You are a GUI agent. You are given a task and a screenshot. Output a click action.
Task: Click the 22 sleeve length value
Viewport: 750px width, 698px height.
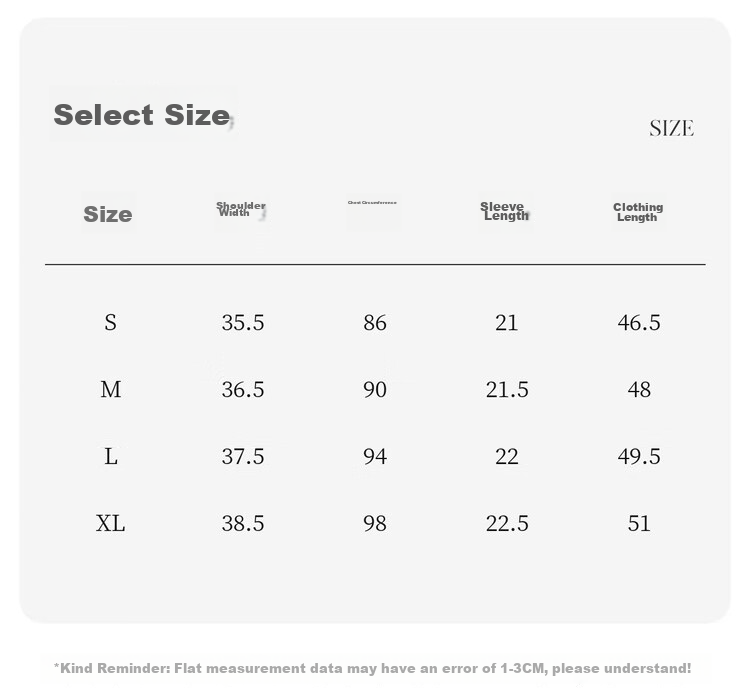(x=507, y=456)
